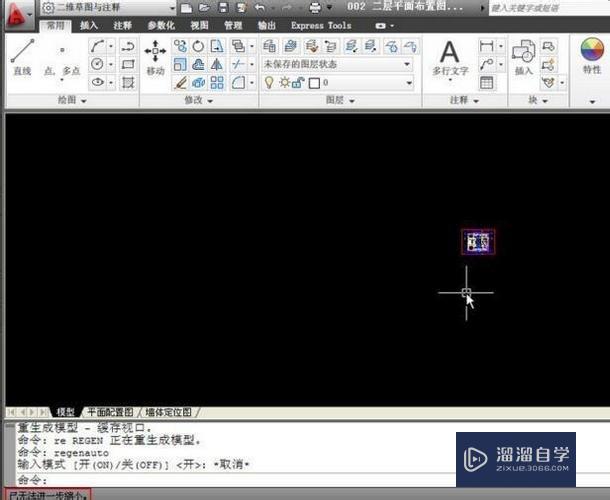Open the 参数化 ribbon tab

(161, 26)
